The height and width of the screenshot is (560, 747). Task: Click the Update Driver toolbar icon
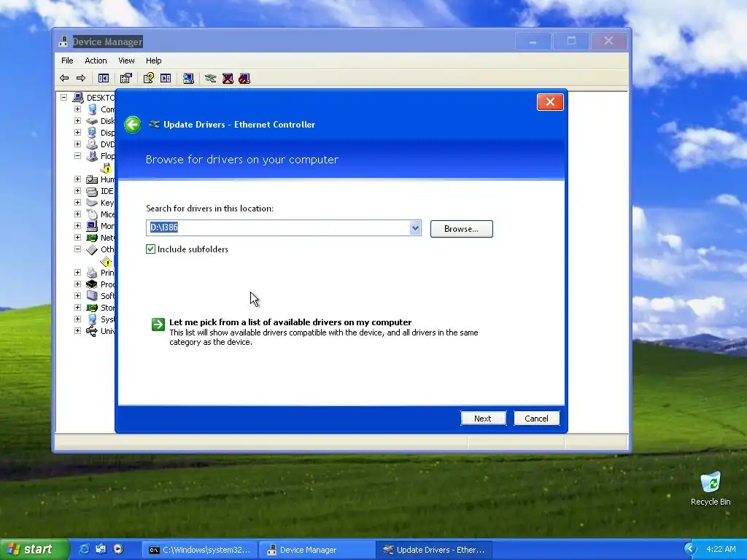click(211, 78)
